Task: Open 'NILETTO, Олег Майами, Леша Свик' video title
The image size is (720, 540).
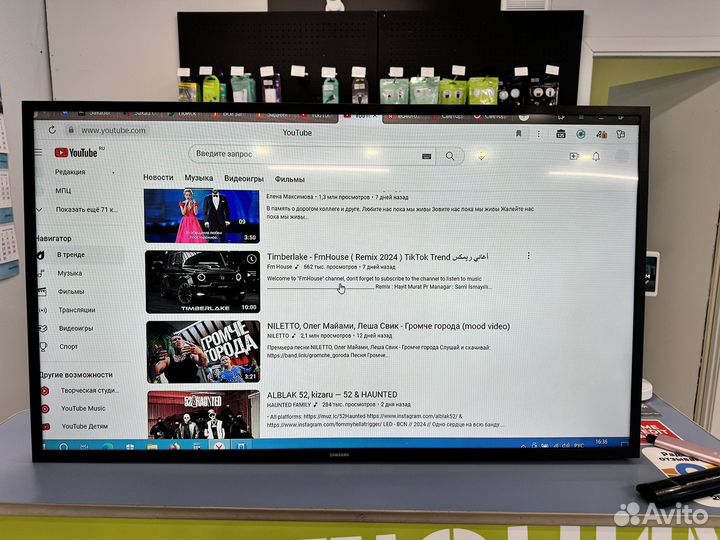Action: (x=388, y=326)
